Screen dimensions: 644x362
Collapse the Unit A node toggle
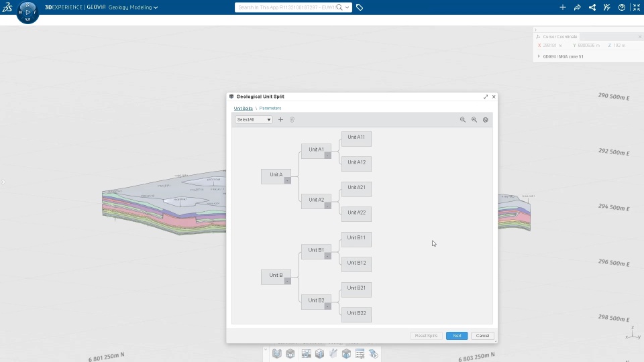(x=287, y=180)
